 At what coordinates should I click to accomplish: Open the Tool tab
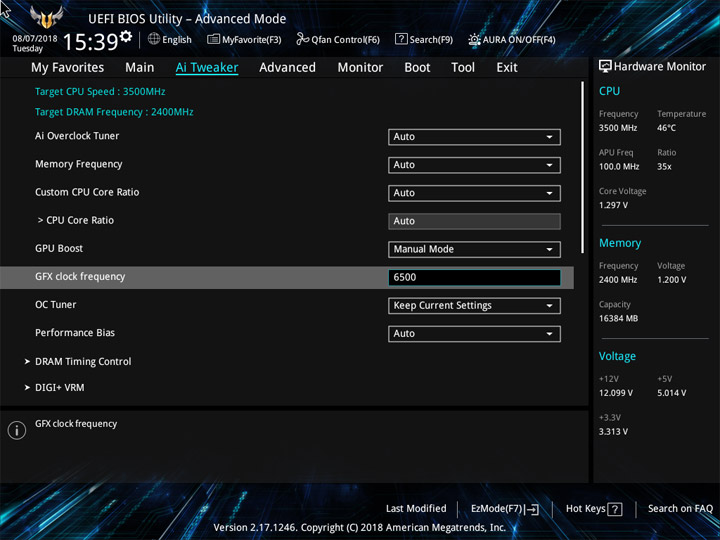pyautogui.click(x=463, y=68)
